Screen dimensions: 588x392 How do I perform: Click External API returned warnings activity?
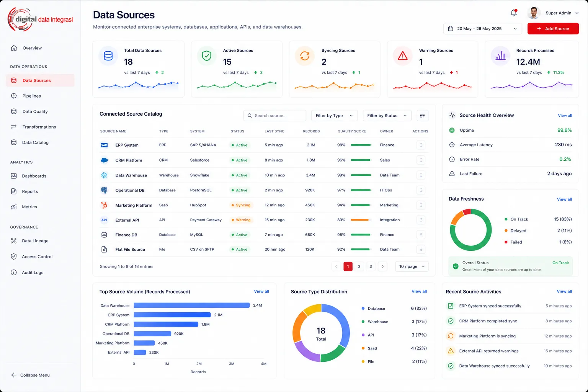click(509, 351)
